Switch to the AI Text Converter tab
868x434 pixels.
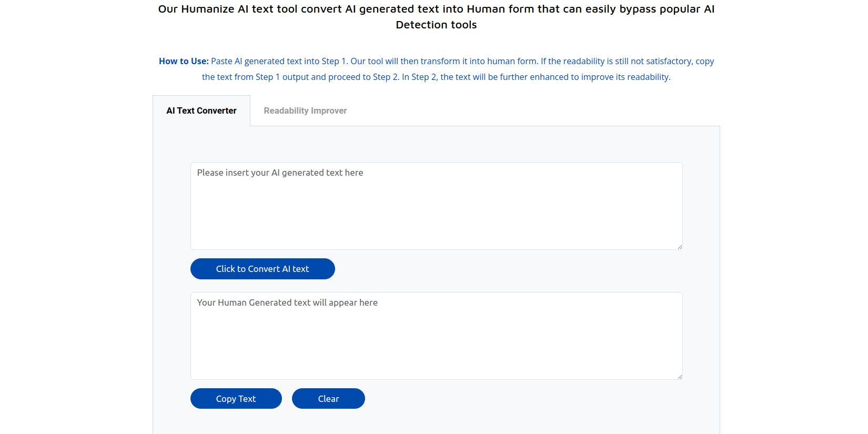click(x=201, y=110)
